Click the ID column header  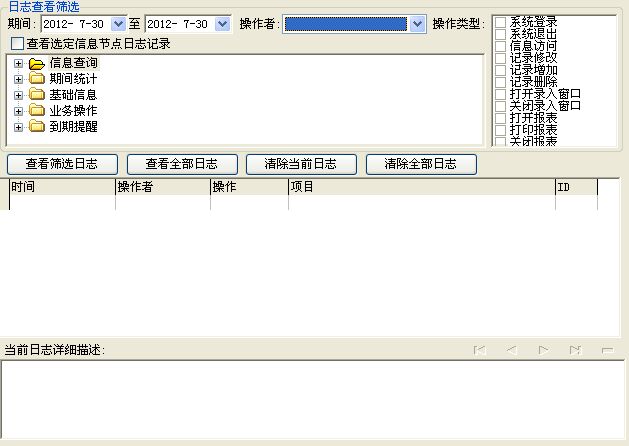(x=576, y=187)
